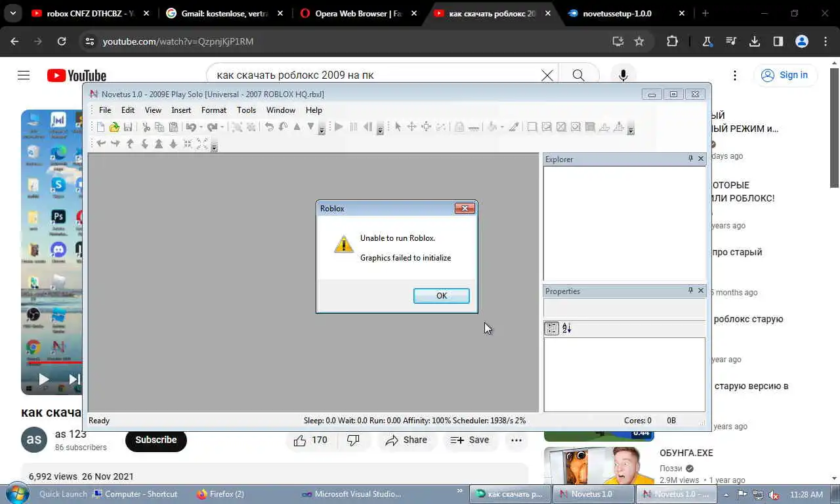Image resolution: width=840 pixels, height=504 pixels.
Task: Click the Share button under video
Action: (406, 440)
